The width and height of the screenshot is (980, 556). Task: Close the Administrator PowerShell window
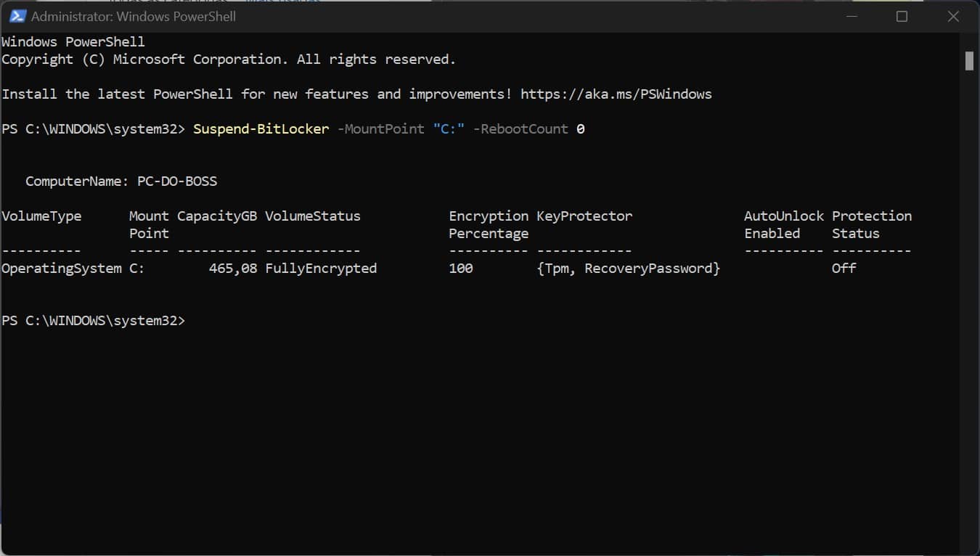point(953,16)
